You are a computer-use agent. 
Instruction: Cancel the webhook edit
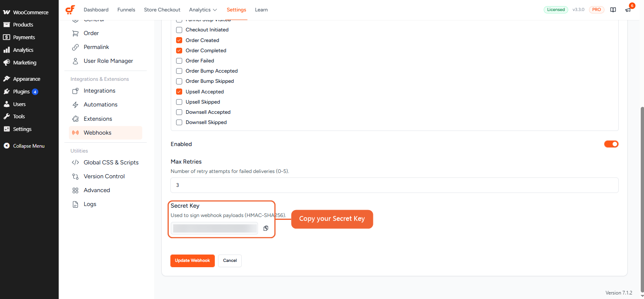(230, 261)
